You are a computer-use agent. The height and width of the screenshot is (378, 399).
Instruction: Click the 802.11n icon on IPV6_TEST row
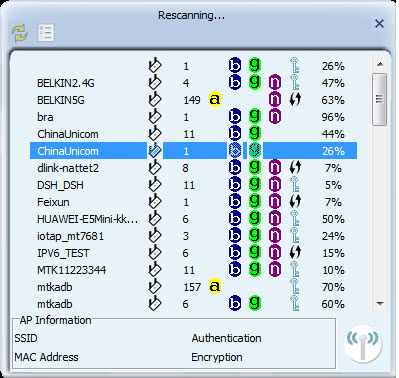(x=275, y=253)
